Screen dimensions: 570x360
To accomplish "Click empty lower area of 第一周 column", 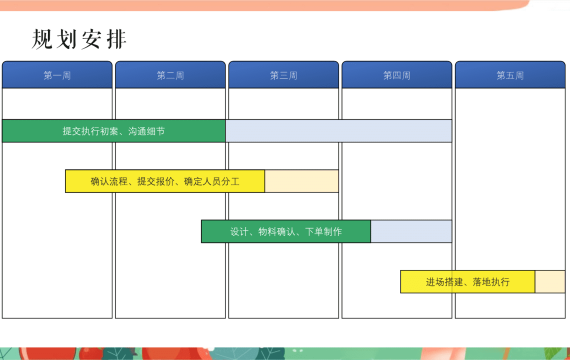I will pyautogui.click(x=57, y=255).
